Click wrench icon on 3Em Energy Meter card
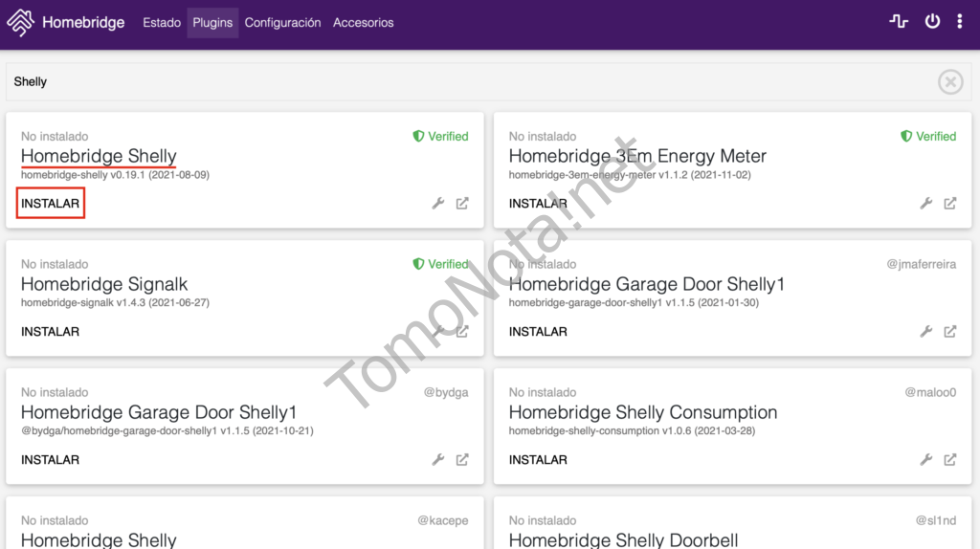Viewport: 980px width, 549px height. (x=926, y=204)
